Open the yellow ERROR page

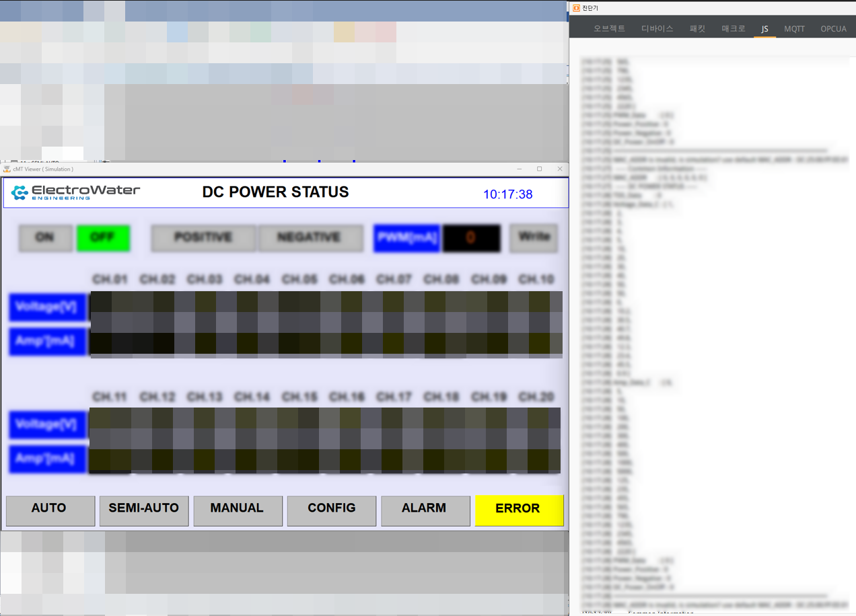[x=518, y=509]
